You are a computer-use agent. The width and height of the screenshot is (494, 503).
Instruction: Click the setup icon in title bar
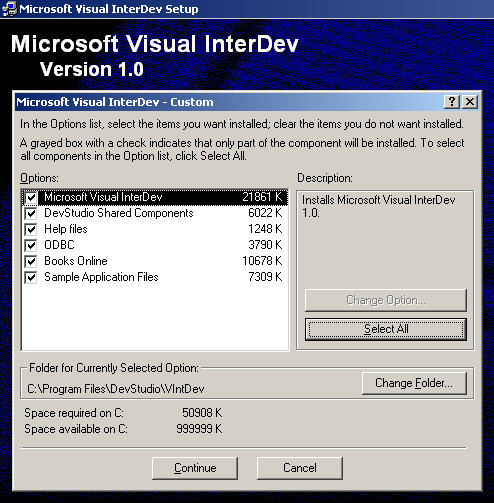pos(9,9)
